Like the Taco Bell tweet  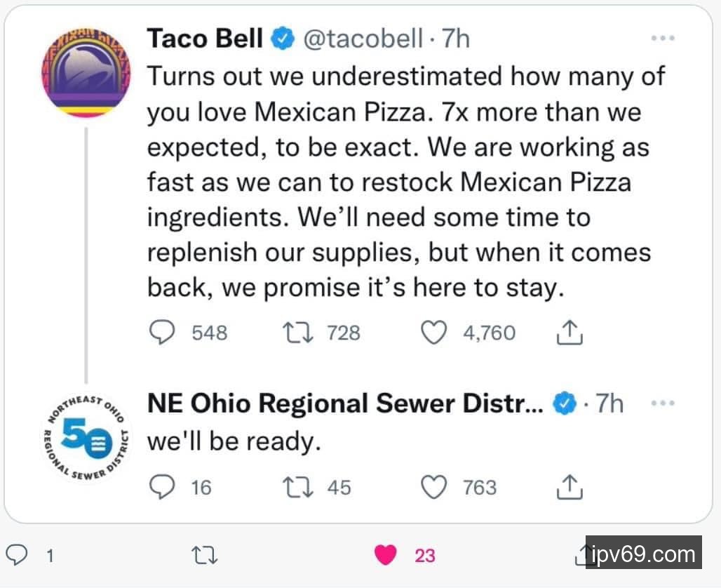click(x=433, y=332)
